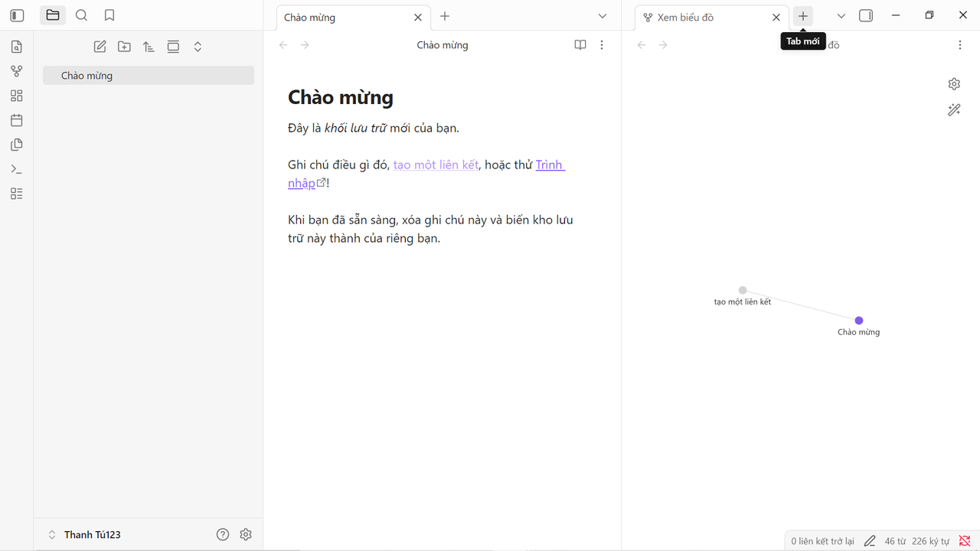
Task: Toggle the left sidebar panel
Action: [x=17, y=15]
